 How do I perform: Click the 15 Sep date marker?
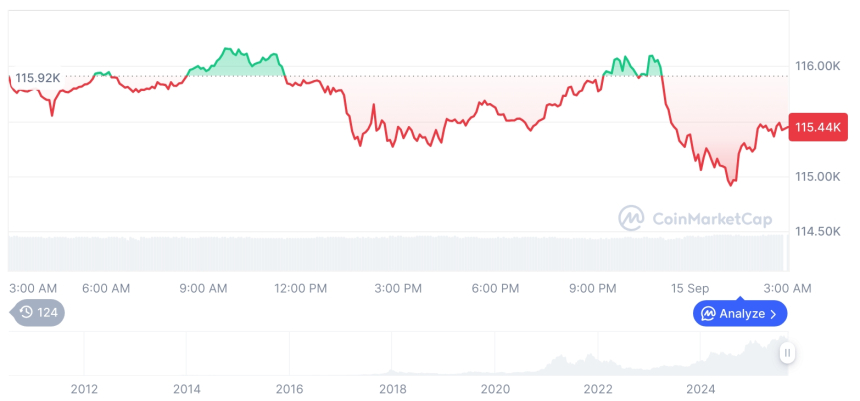point(690,288)
